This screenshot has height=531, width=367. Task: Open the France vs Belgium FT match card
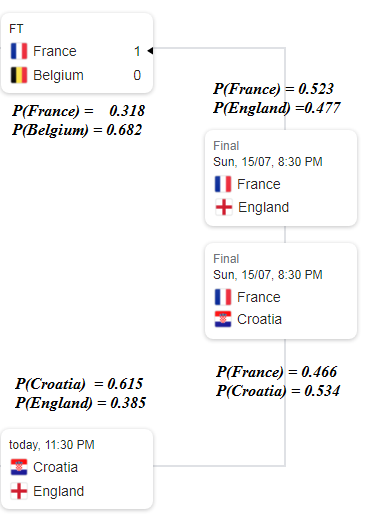[77, 53]
